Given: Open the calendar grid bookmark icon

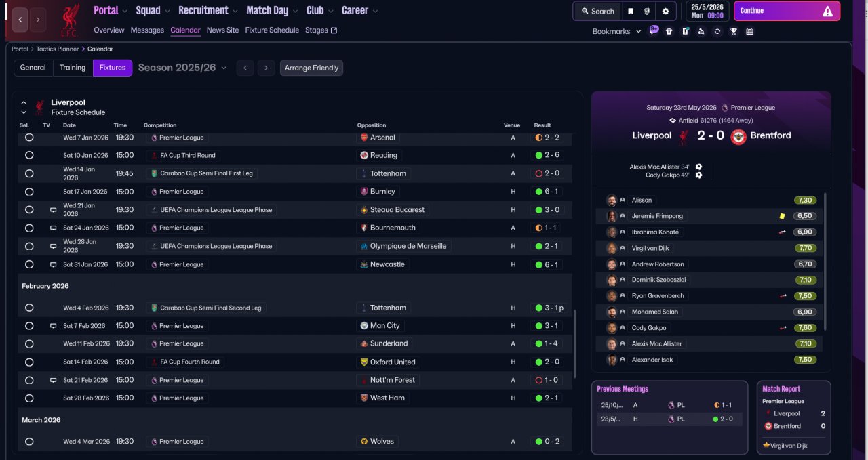Looking at the screenshot, I should pyautogui.click(x=749, y=31).
